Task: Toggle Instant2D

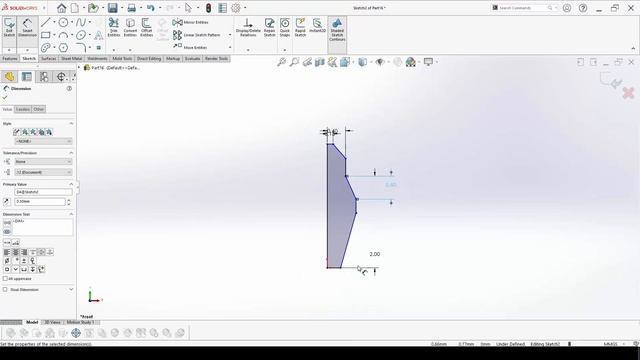Action: pos(317,25)
